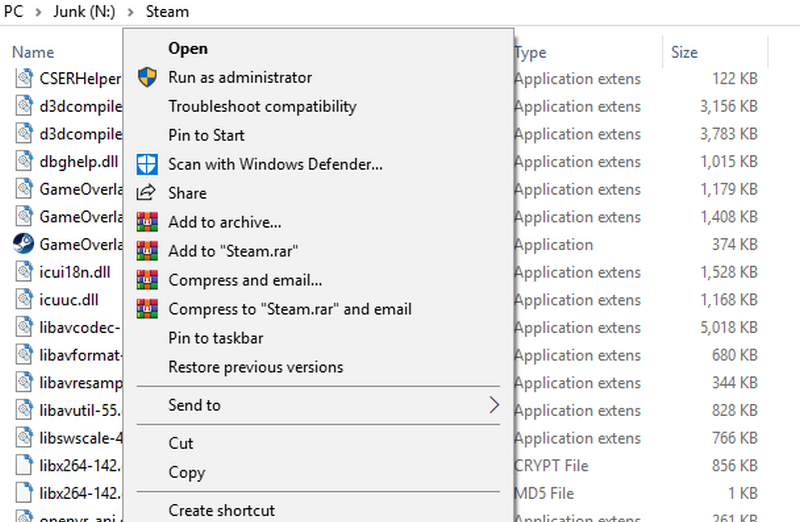Click PC in the address breadcrumb
This screenshot has height=522, width=800.
[13, 11]
